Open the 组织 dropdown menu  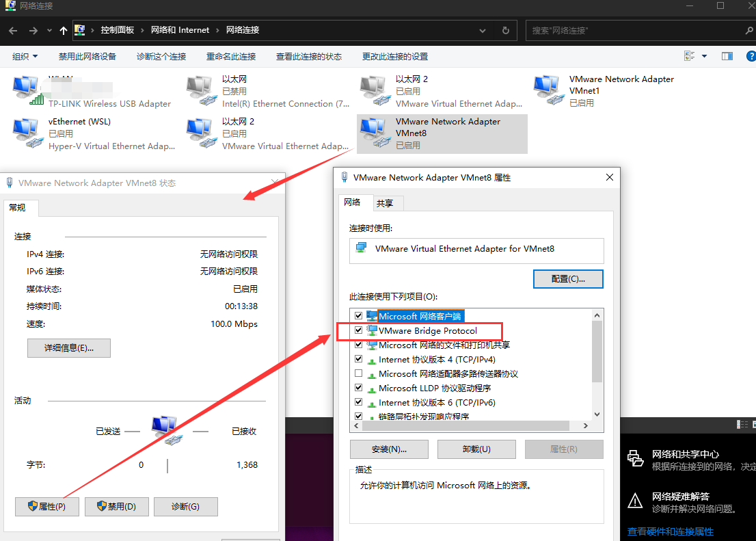click(x=25, y=57)
